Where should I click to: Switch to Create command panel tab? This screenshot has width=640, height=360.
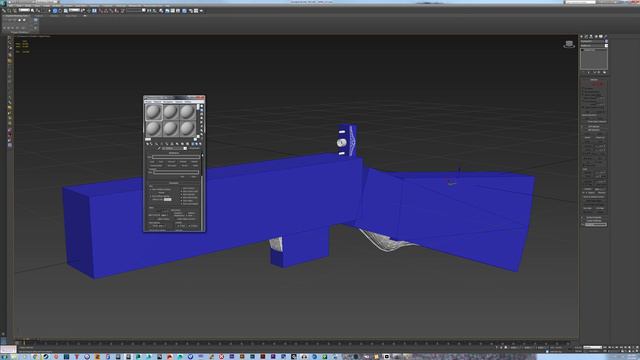coord(581,36)
